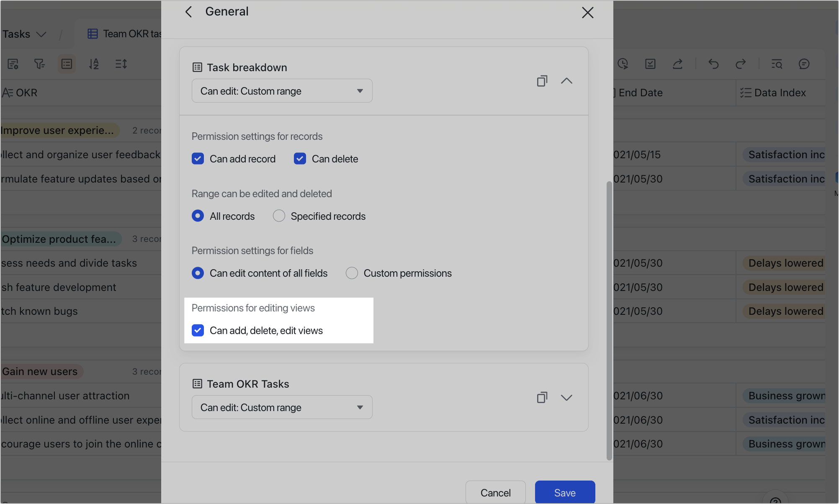Open the filter settings icon
Screen dimensions: 839x504
coord(39,64)
